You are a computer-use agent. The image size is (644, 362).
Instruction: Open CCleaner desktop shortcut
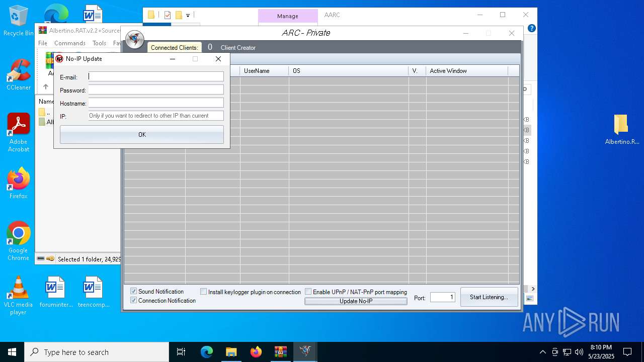point(19,75)
